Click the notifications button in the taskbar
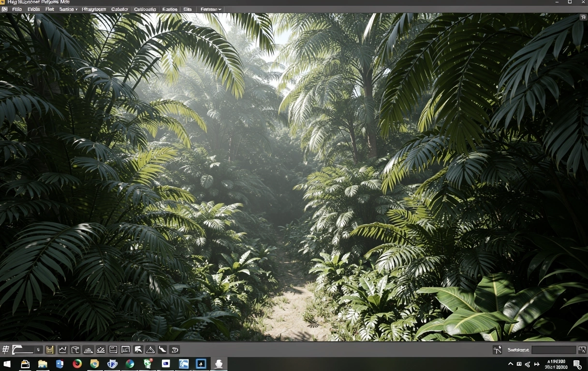 [577, 364]
